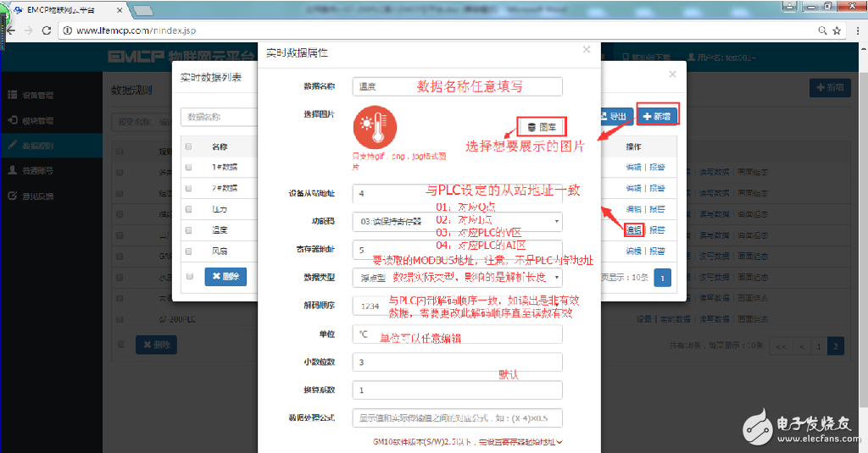Screen dimensions: 868x453
Task: Click the 数据名称 field containing 温度
Action: (x=457, y=86)
